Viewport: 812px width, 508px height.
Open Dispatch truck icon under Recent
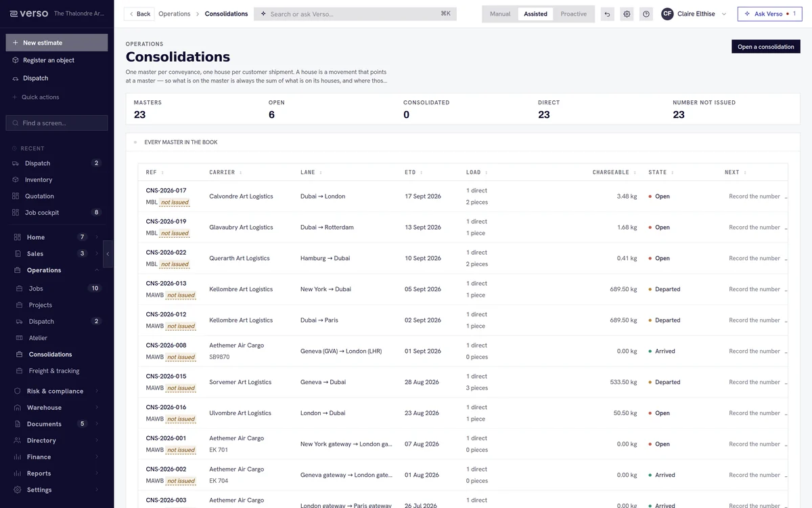(16, 163)
